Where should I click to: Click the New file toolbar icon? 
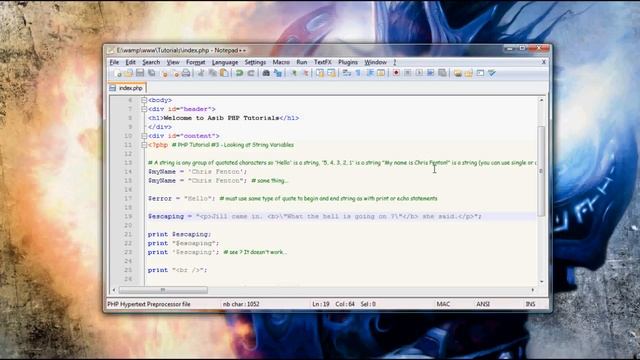pyautogui.click(x=118, y=73)
